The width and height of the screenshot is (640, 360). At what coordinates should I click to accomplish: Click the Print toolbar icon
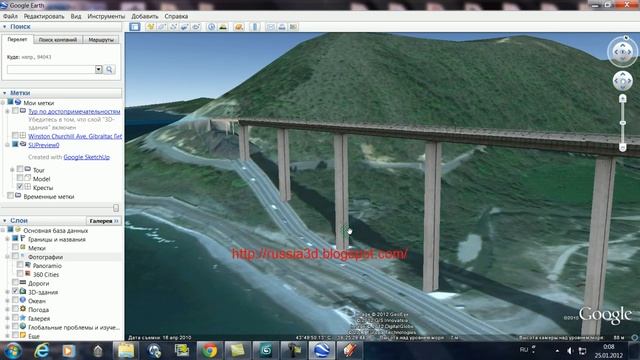click(x=282, y=27)
